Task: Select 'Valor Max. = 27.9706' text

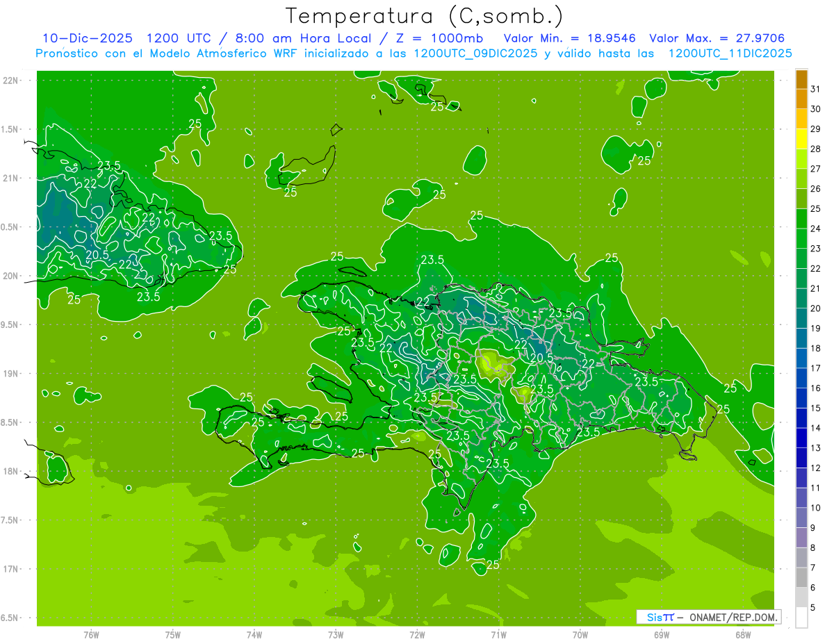Action: point(717,38)
